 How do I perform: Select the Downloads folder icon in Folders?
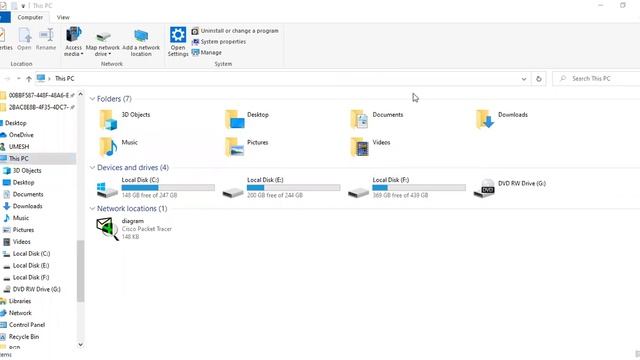(x=485, y=120)
